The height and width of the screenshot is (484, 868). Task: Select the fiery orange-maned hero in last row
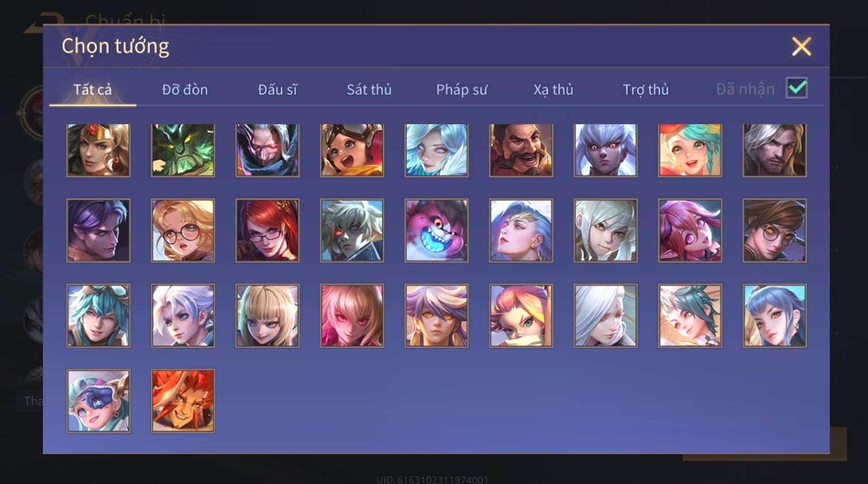(x=183, y=401)
